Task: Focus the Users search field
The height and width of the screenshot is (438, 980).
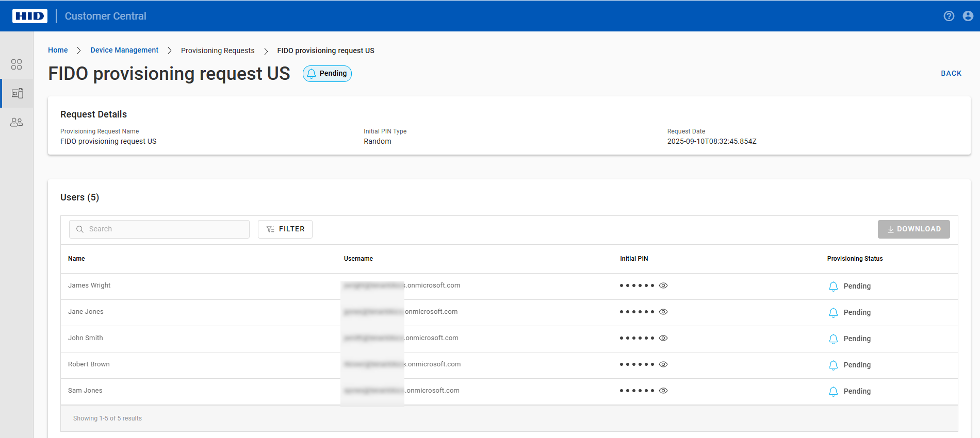Action: 165,229
